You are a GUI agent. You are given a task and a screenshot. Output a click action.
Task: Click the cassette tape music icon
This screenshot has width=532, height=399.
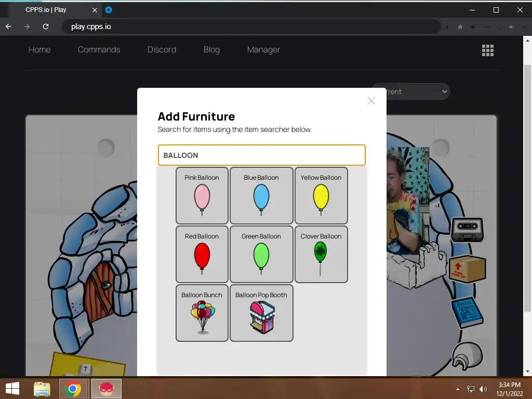[x=467, y=230]
